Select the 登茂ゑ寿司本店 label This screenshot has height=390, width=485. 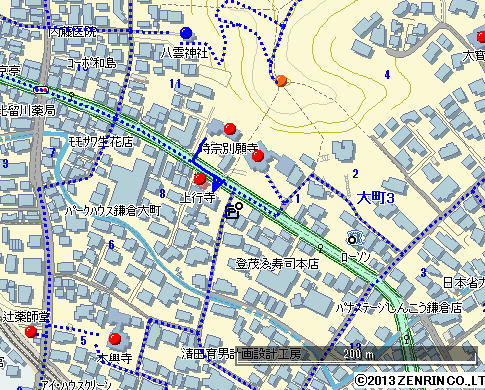pos(277,264)
